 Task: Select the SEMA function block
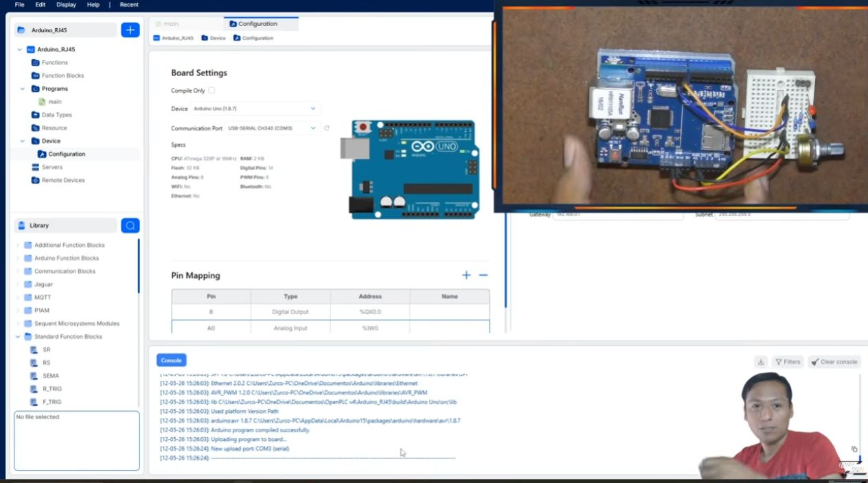pyautogui.click(x=50, y=375)
